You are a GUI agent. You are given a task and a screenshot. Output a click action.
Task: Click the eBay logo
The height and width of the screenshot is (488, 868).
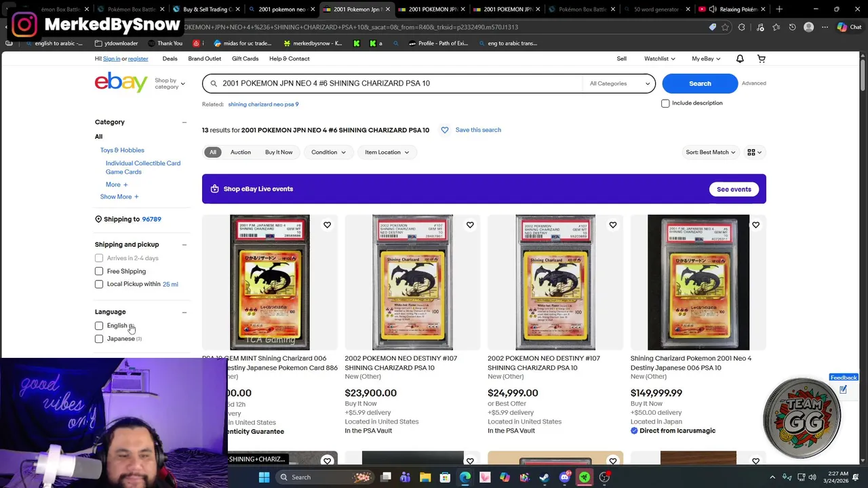121,83
